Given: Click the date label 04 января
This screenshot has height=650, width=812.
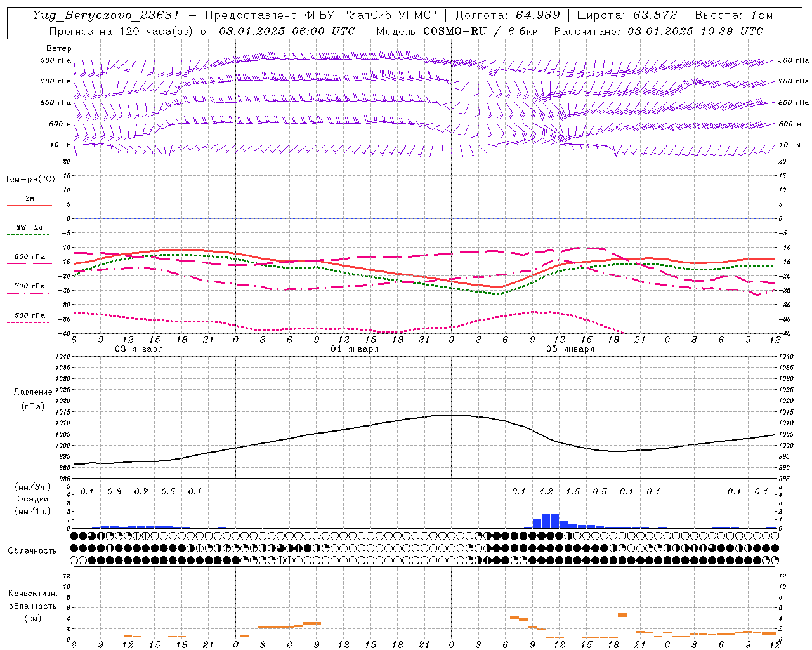Looking at the screenshot, I should 354,349.
